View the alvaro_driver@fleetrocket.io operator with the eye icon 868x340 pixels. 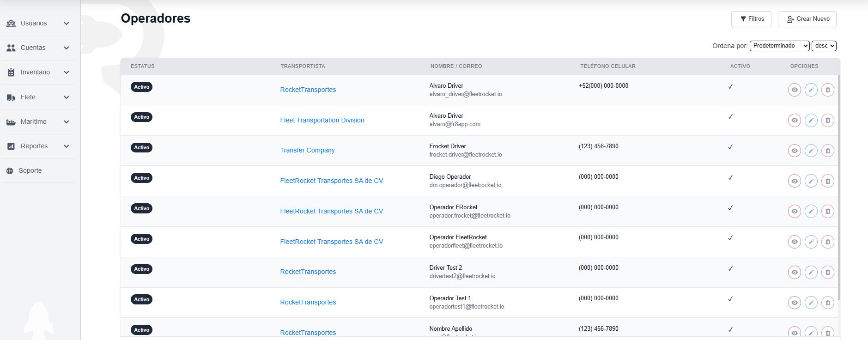point(794,90)
